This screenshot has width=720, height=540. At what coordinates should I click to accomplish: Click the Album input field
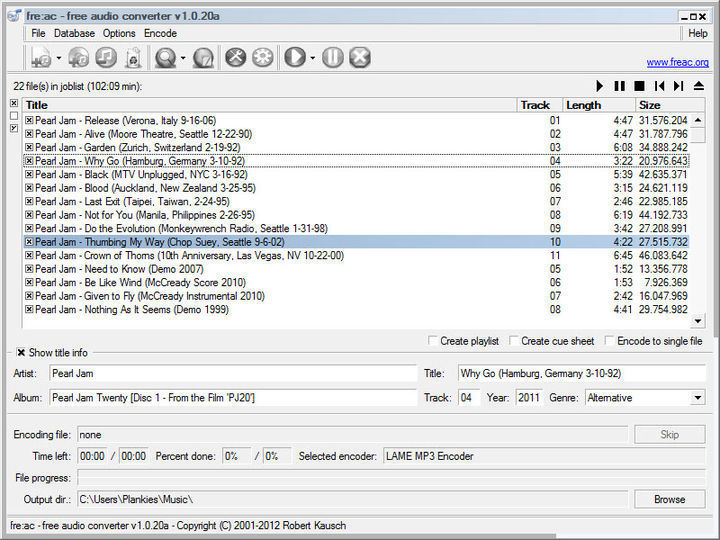point(233,398)
